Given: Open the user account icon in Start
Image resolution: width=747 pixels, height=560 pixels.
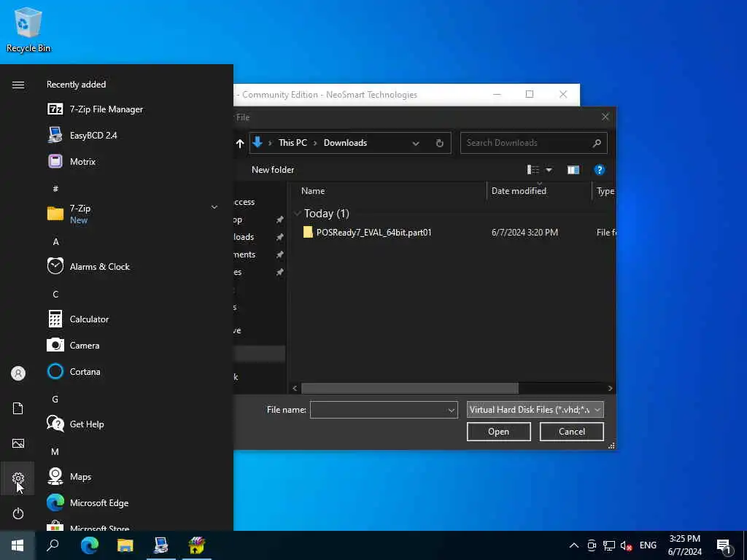Looking at the screenshot, I should click(18, 373).
